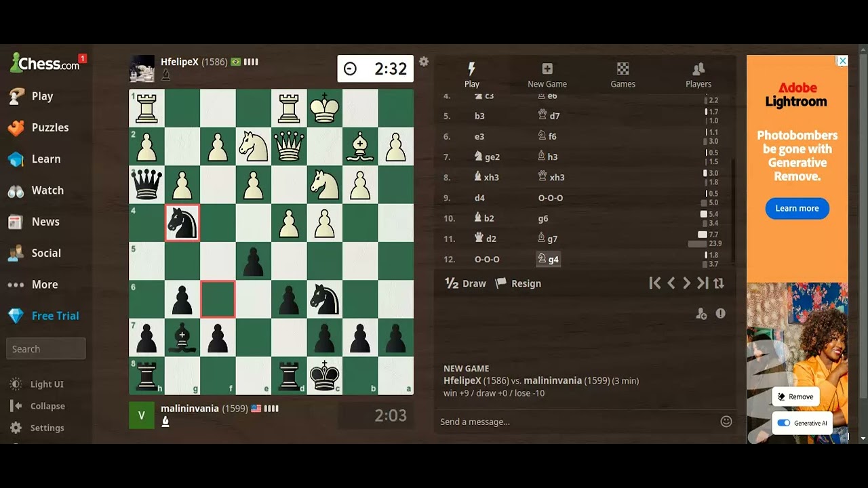This screenshot has height=488, width=868.
Task: Select move 9 d4 in the move list
Action: [479, 198]
